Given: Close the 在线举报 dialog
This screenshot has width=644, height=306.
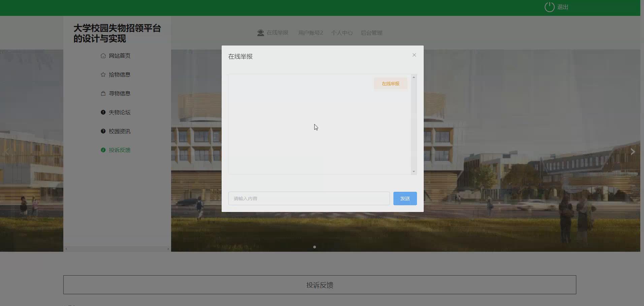Looking at the screenshot, I should pyautogui.click(x=414, y=55).
